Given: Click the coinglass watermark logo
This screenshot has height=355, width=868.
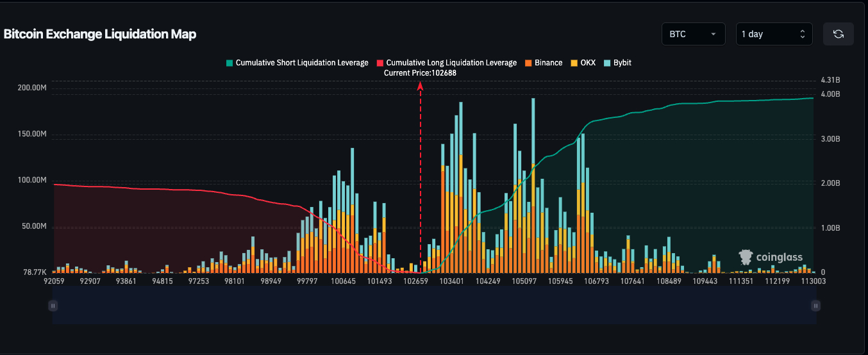Looking at the screenshot, I should click(771, 257).
